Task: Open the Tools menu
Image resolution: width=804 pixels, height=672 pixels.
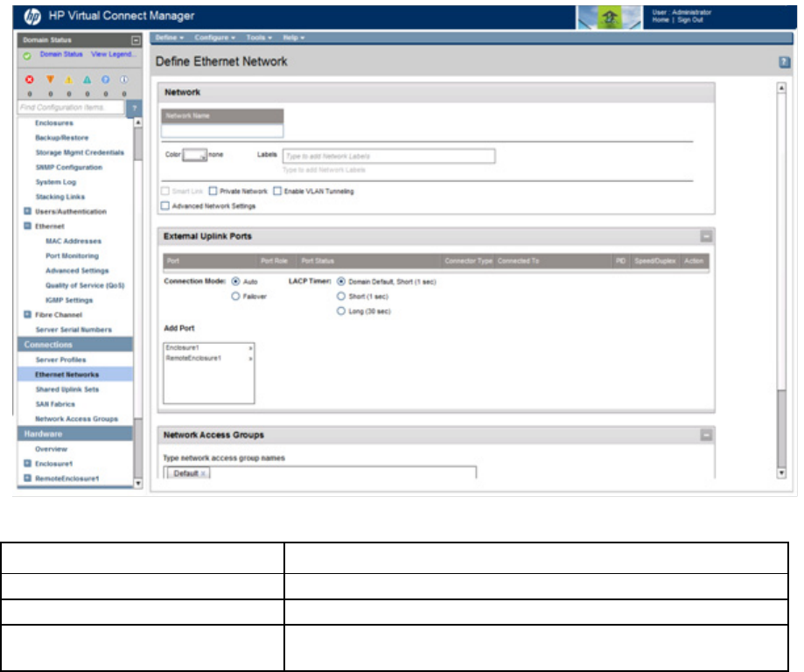Action: pos(259,38)
